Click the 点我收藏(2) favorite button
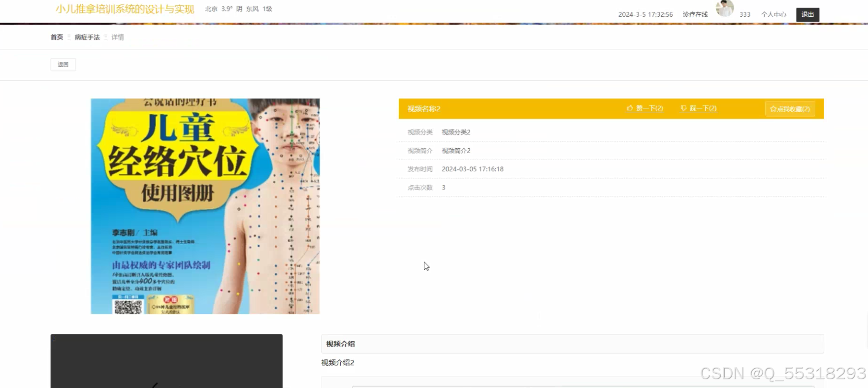The width and height of the screenshot is (868, 388). coord(790,109)
